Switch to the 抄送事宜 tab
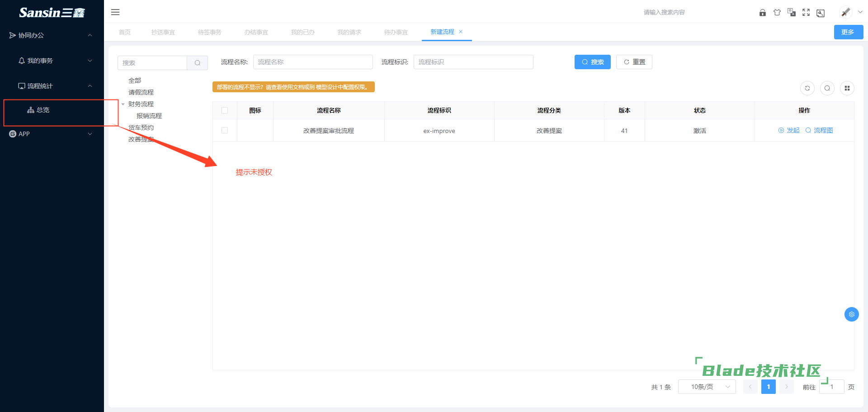 tap(163, 32)
